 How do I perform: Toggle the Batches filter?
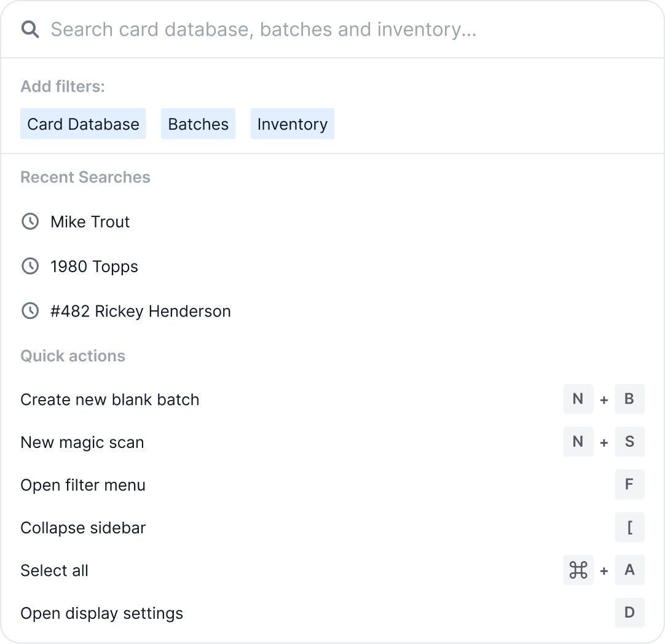[198, 124]
